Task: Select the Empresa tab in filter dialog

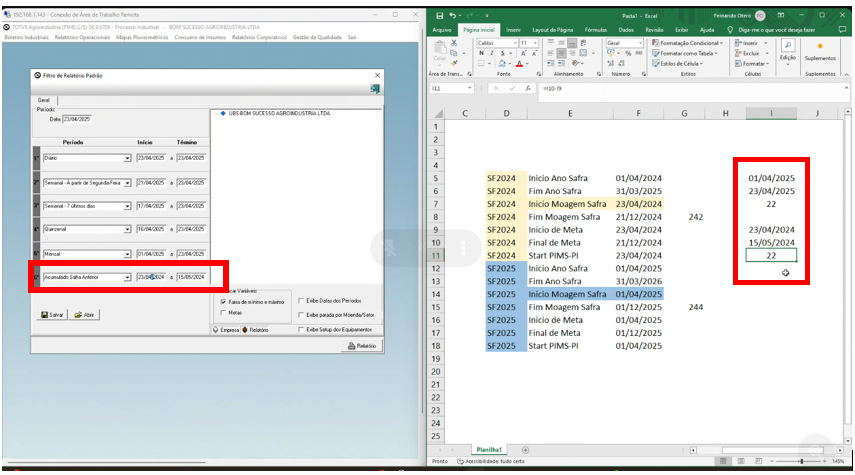Action: click(x=226, y=330)
